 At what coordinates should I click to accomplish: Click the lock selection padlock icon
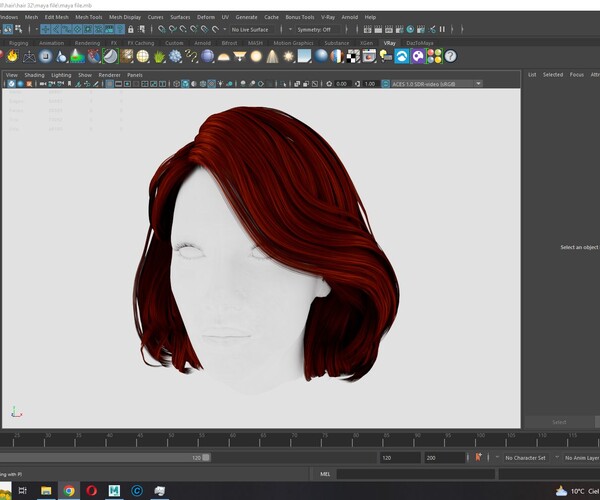[x=131, y=29]
